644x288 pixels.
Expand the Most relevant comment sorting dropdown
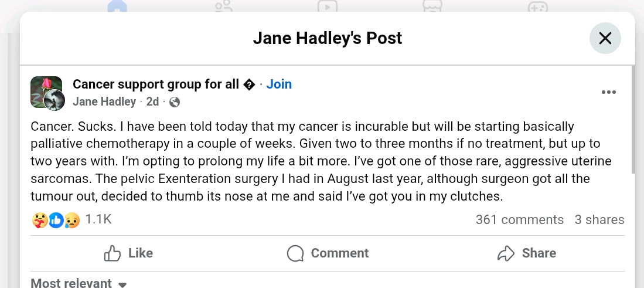(x=79, y=283)
